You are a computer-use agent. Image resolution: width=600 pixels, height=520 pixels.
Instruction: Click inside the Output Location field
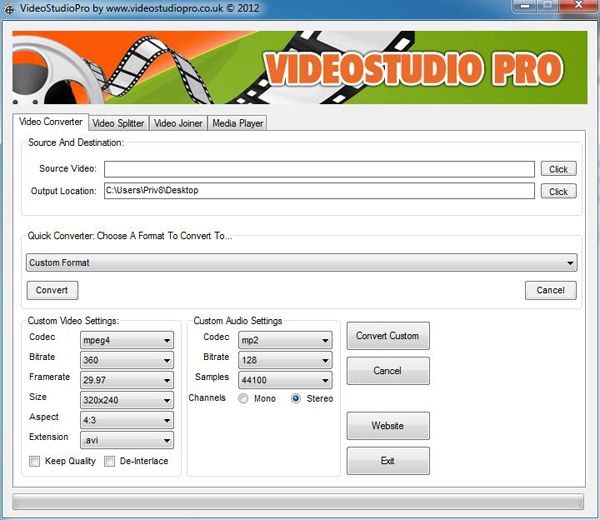319,191
